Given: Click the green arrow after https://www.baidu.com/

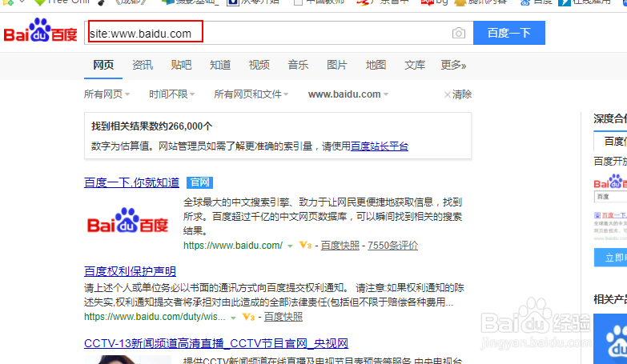Looking at the screenshot, I should click(x=291, y=246).
